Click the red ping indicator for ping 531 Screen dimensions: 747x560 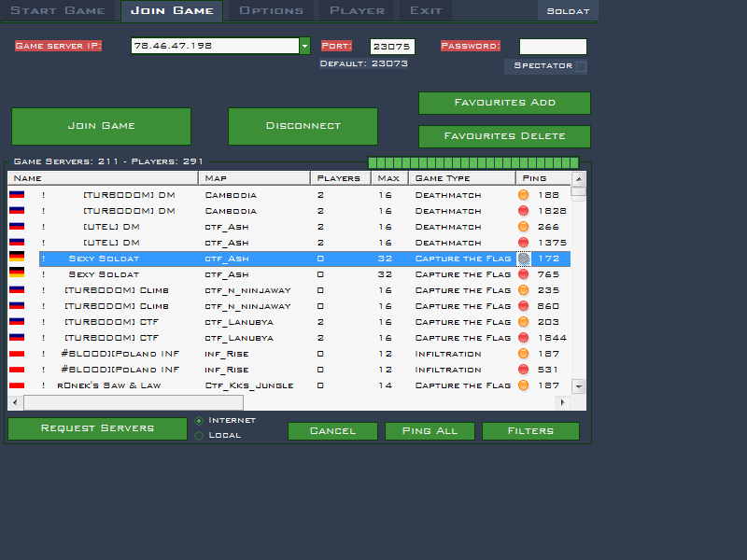tap(523, 370)
